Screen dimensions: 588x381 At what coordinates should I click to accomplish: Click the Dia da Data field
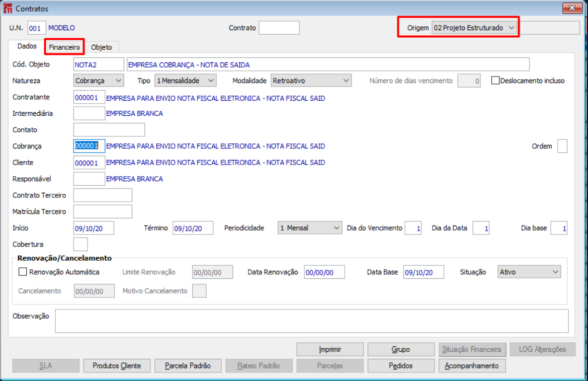point(481,228)
